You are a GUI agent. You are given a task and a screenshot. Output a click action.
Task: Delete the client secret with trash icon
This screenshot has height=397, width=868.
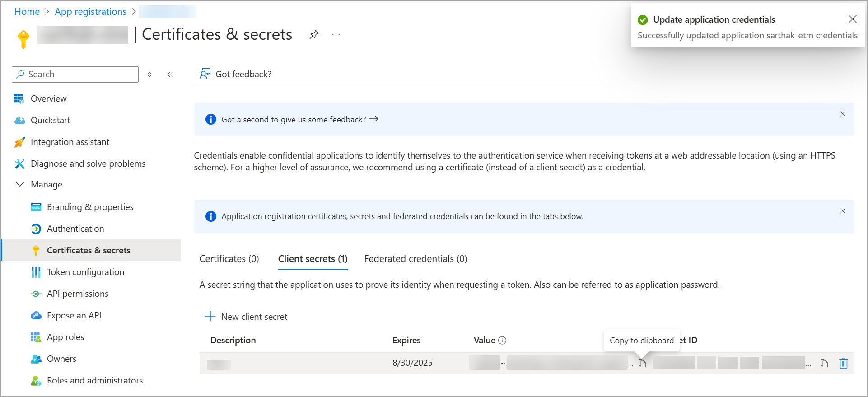(x=843, y=363)
